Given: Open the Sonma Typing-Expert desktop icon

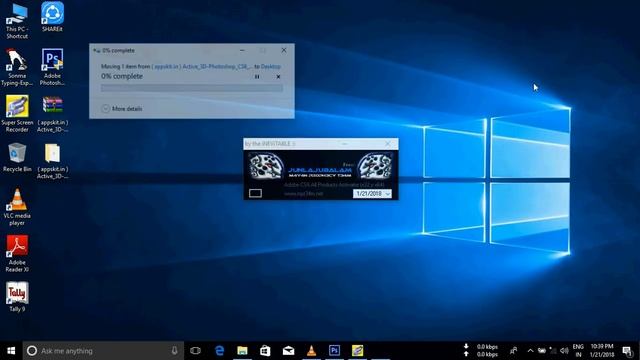Looking at the screenshot, I should coord(17,67).
